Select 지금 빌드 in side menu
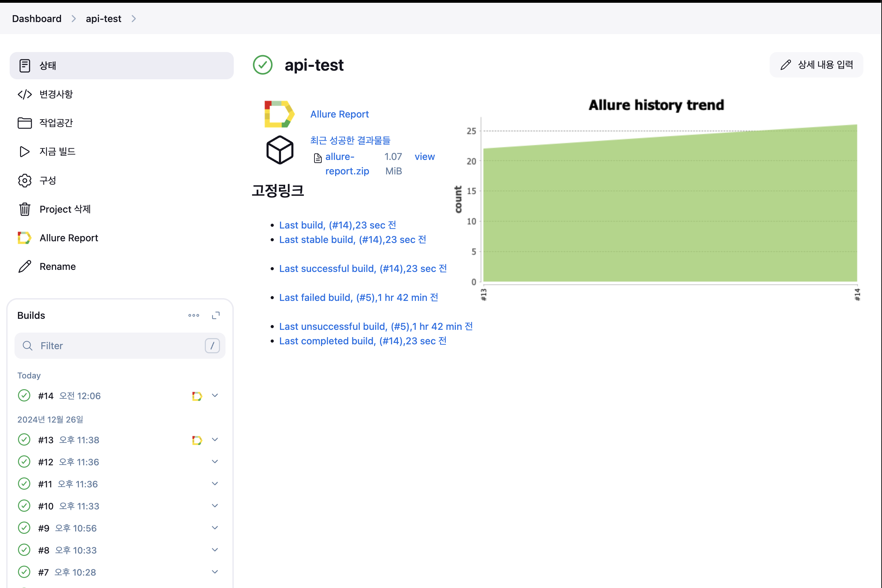The height and width of the screenshot is (588, 882). pos(122,152)
